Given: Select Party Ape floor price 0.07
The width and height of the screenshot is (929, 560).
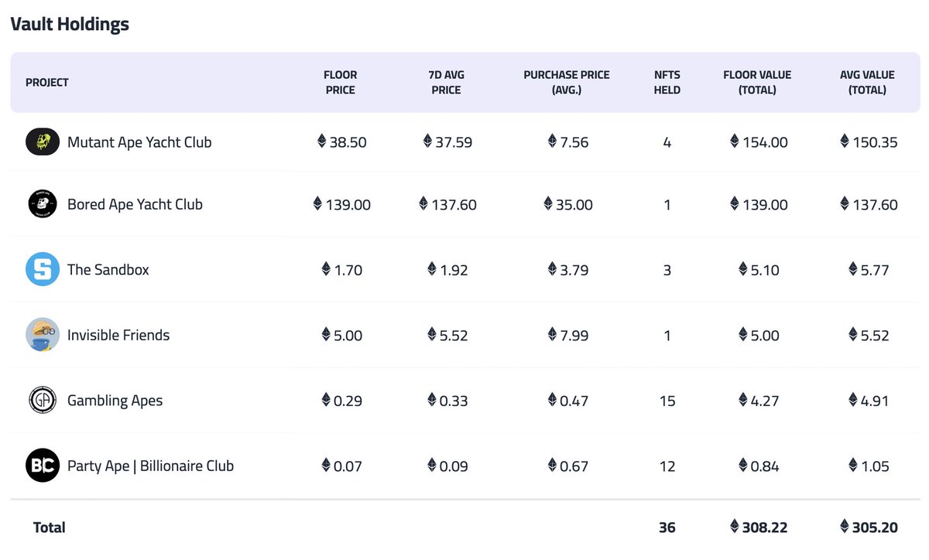Looking at the screenshot, I should tap(342, 466).
